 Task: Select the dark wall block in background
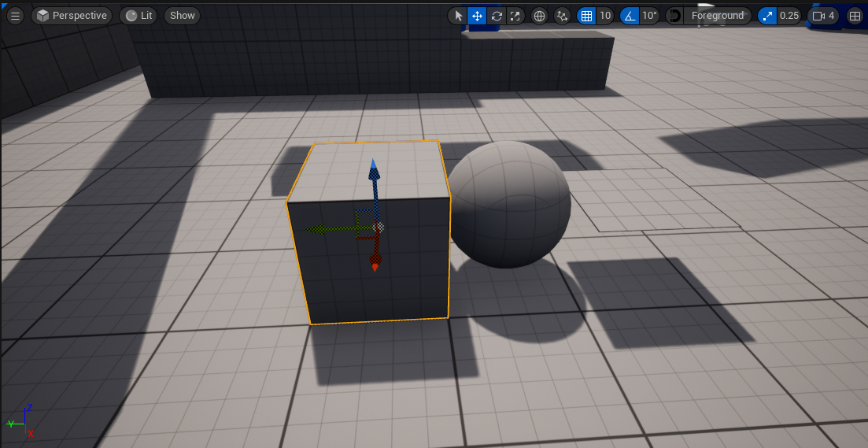[x=371, y=64]
